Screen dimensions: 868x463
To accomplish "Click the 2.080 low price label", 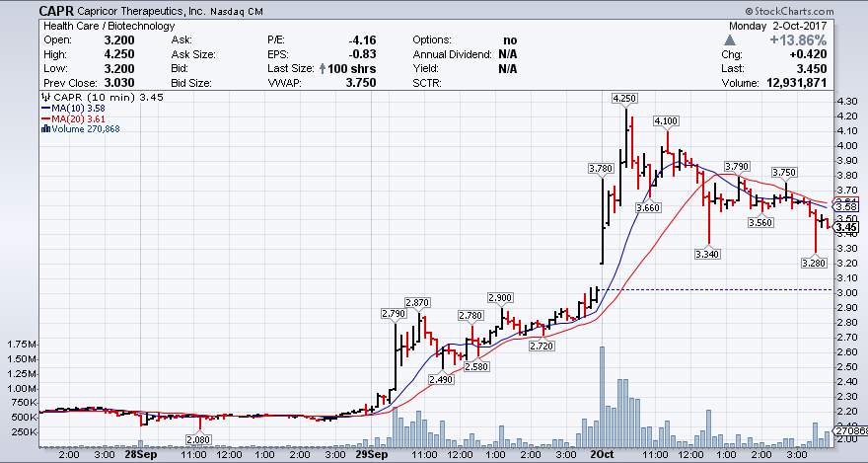I will click(x=200, y=438).
